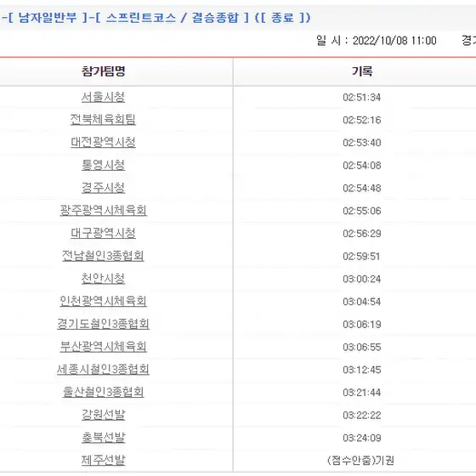Open the 부산광역시체육회 team link
476x476 pixels.
click(103, 347)
